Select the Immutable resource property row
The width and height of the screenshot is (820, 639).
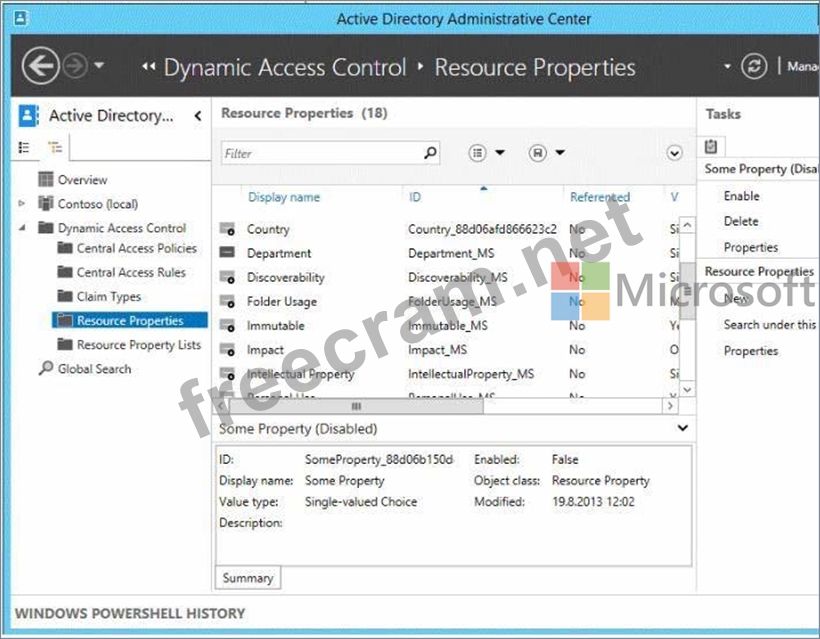point(447,325)
